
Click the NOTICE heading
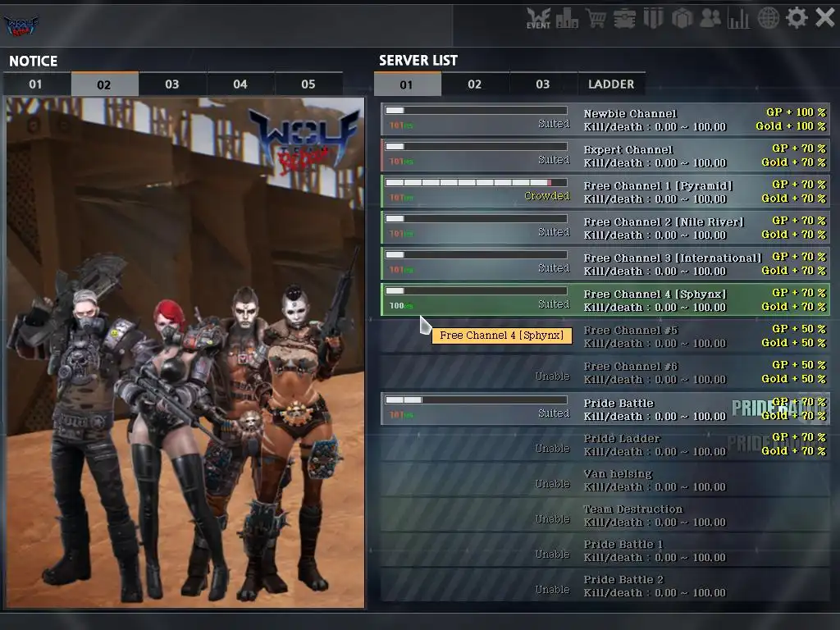[33, 61]
